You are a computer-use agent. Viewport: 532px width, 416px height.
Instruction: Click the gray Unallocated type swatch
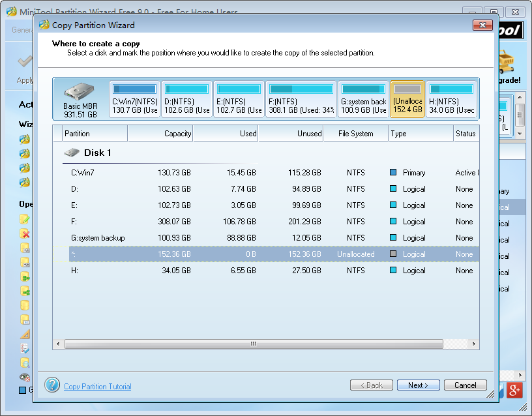coord(393,254)
